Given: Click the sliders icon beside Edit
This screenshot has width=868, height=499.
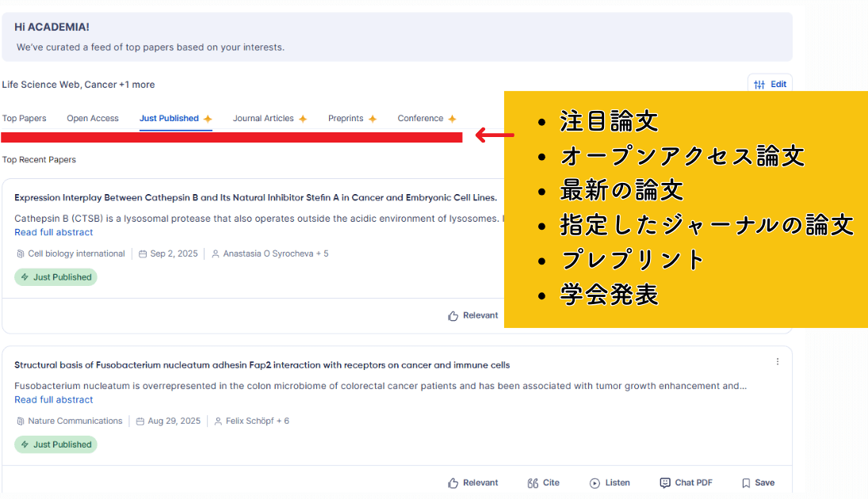Looking at the screenshot, I should pyautogui.click(x=759, y=85).
